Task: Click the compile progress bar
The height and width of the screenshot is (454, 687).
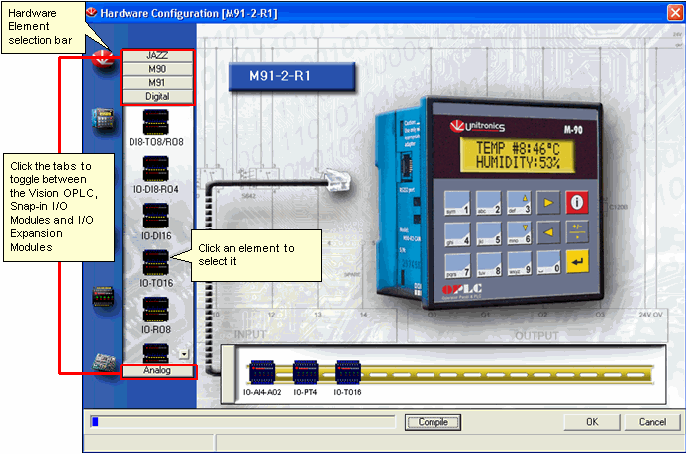Action: [x=243, y=422]
